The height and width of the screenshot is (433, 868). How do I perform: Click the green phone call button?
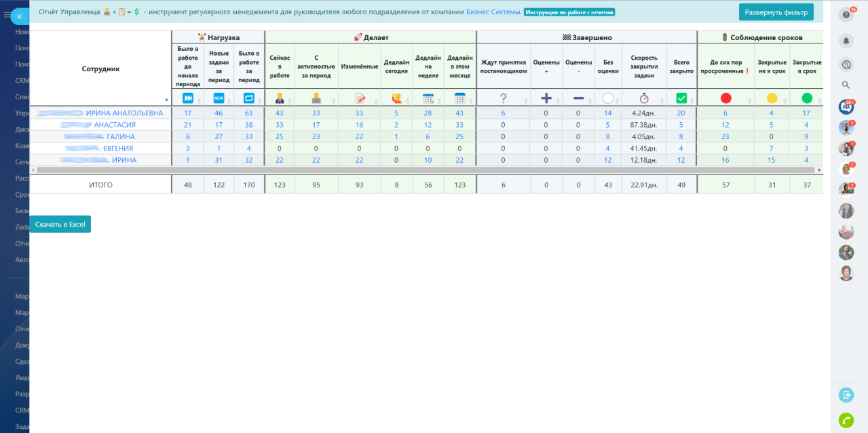click(x=846, y=420)
